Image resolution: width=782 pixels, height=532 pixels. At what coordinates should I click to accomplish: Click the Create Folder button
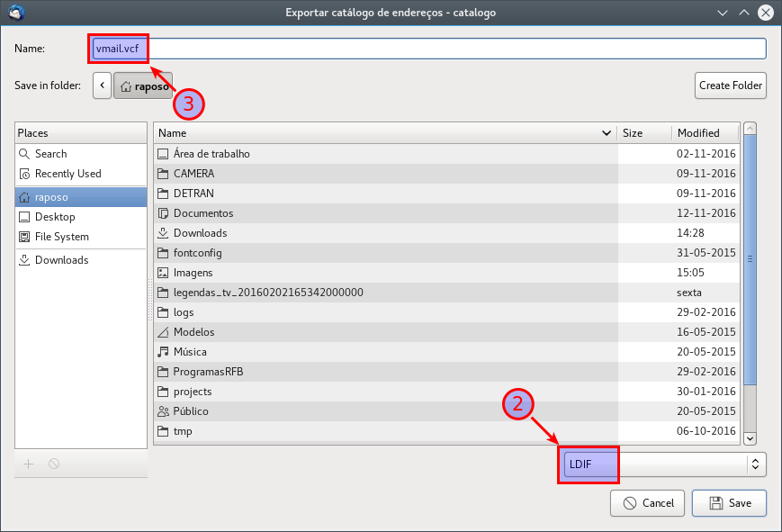[x=730, y=86]
